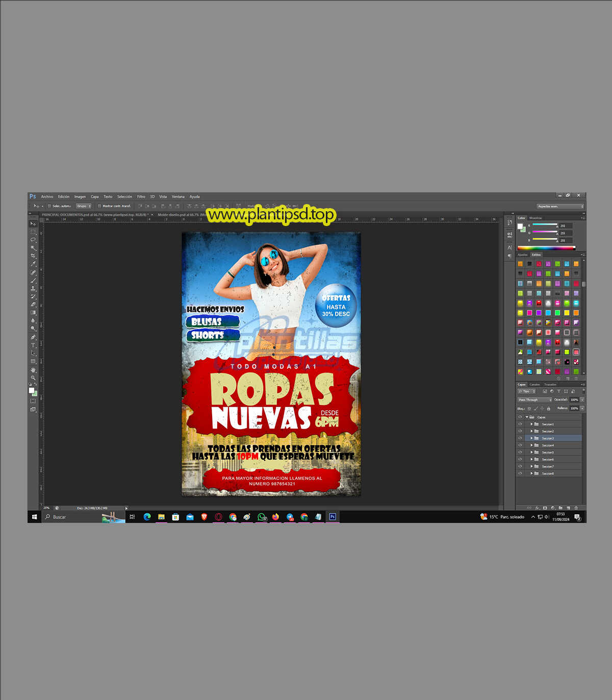
Task: Open the Ventana menu
Action: 178,196
